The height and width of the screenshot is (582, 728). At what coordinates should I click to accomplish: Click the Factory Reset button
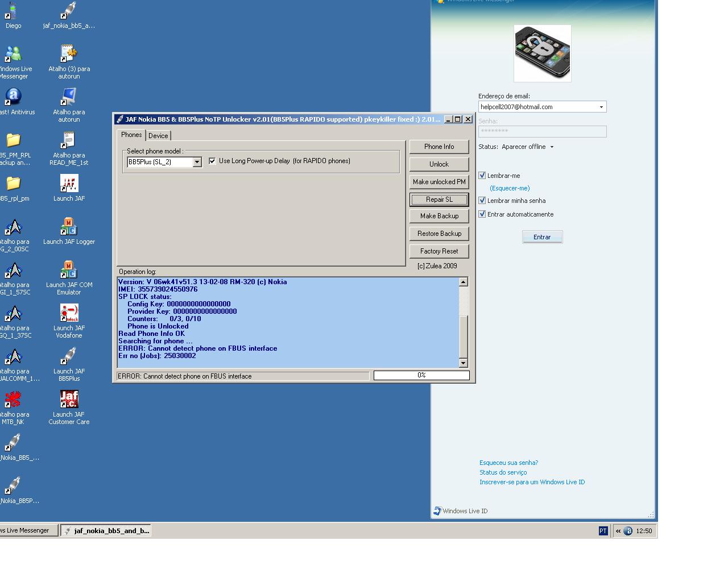pos(439,251)
